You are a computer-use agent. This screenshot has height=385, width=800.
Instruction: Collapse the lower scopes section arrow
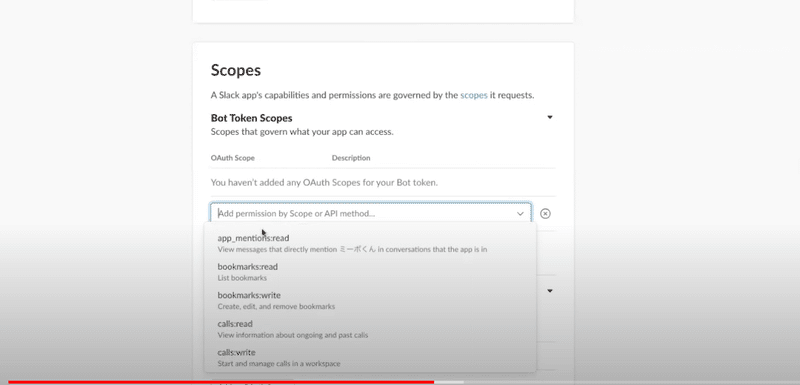tap(550, 291)
